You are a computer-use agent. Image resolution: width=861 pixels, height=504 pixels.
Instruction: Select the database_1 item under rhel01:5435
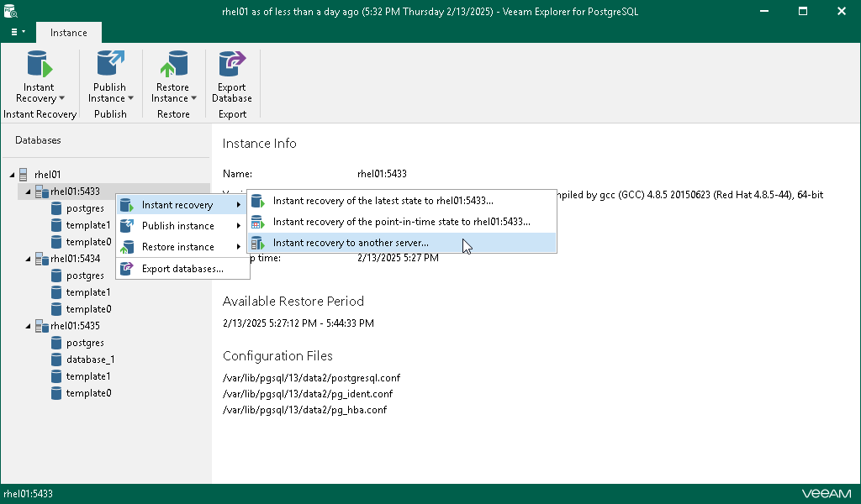tap(92, 360)
